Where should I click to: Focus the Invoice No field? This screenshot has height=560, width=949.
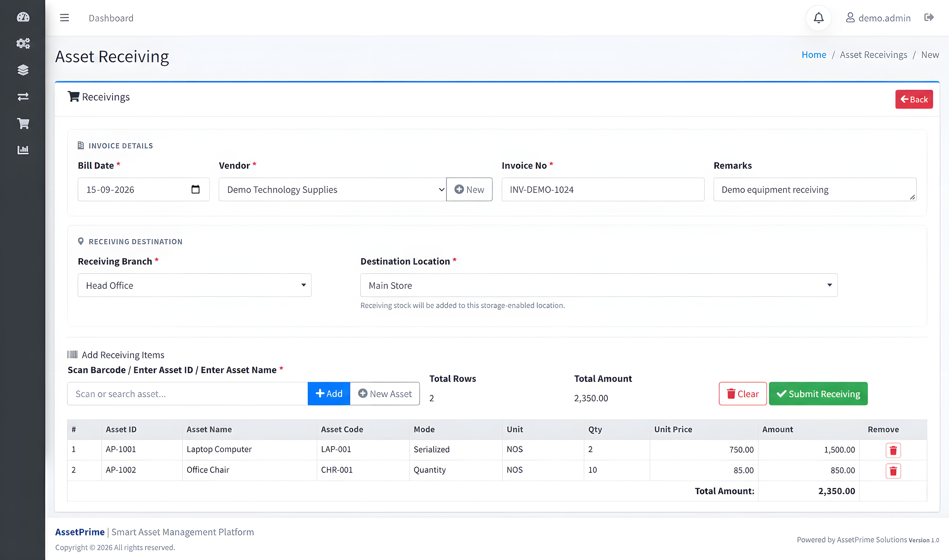click(x=603, y=190)
